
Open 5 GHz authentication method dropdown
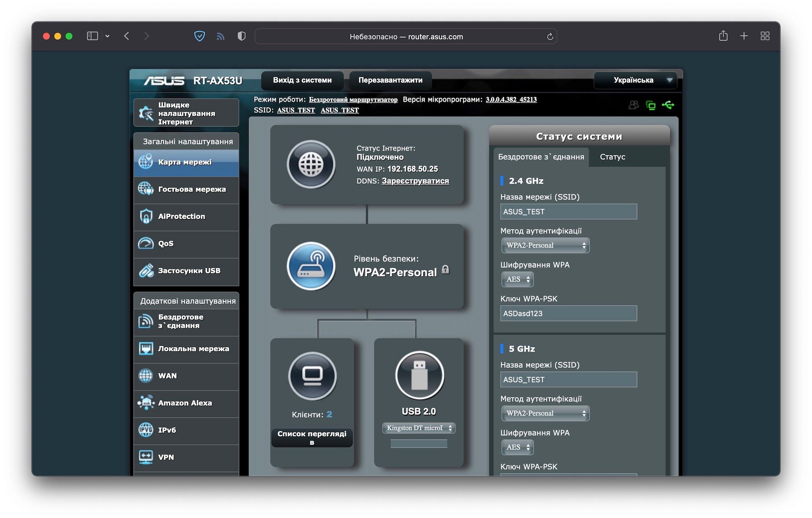(545, 413)
